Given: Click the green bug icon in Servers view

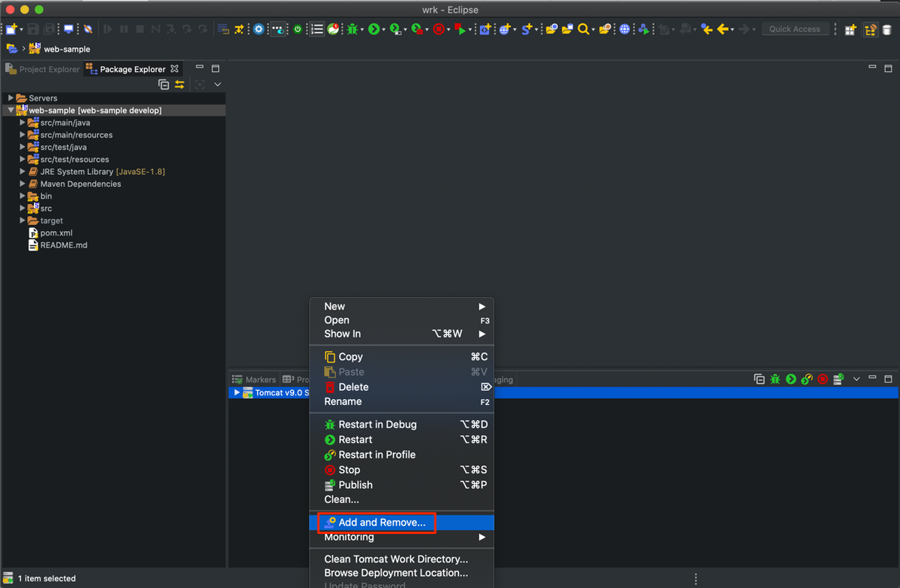Looking at the screenshot, I should point(775,379).
